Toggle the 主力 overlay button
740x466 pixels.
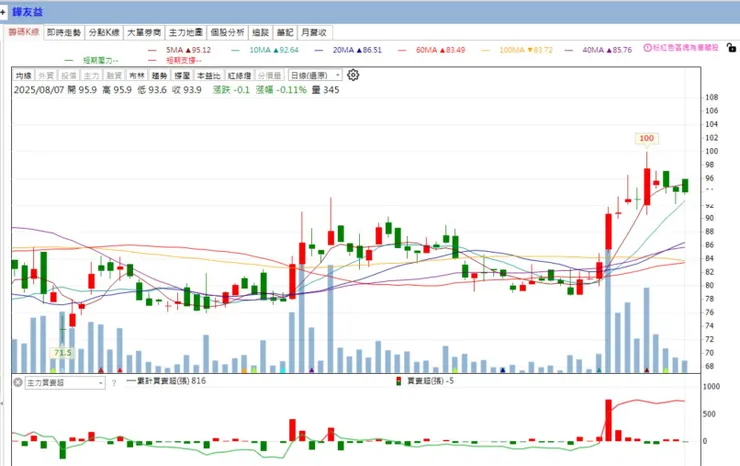click(x=92, y=76)
